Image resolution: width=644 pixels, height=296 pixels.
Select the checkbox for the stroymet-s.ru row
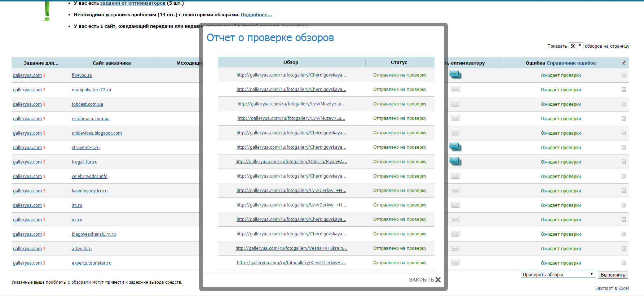pyautogui.click(x=624, y=147)
